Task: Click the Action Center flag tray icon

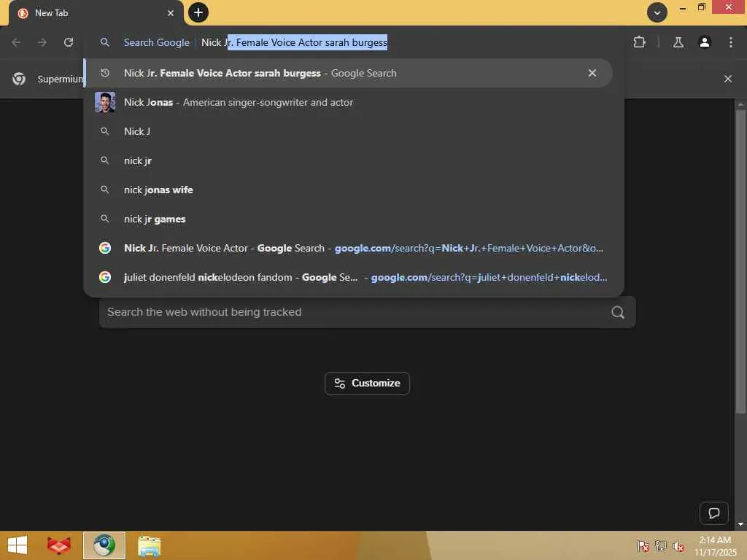Action: click(643, 546)
